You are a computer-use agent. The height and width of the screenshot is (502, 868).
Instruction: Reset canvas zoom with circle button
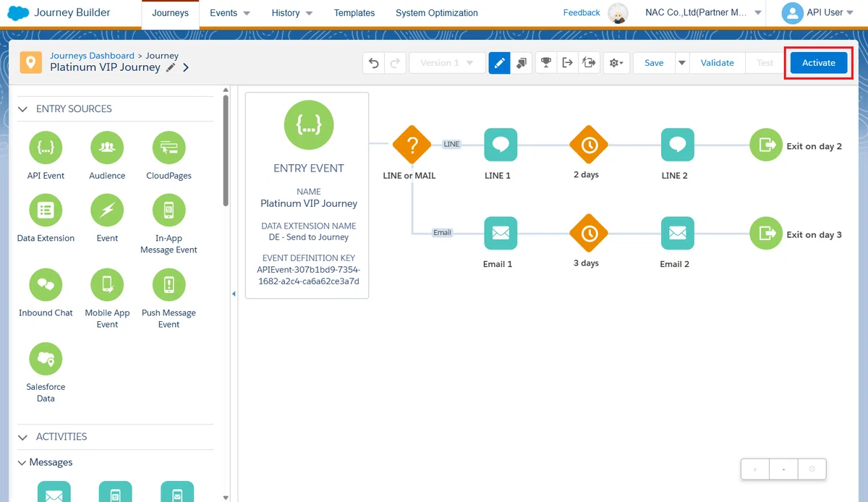(x=812, y=469)
